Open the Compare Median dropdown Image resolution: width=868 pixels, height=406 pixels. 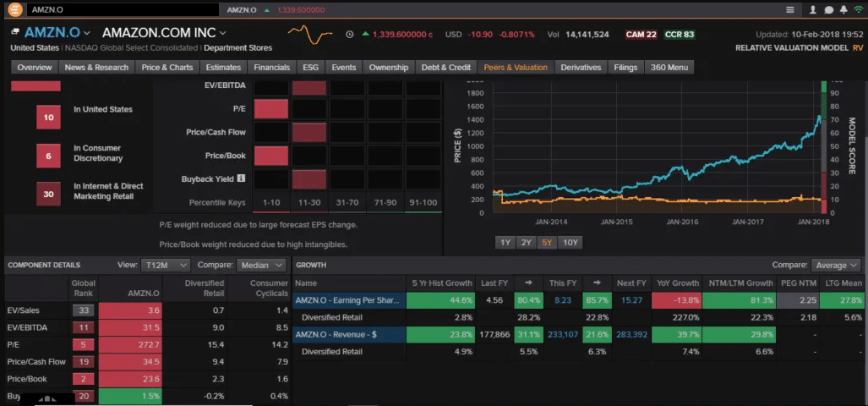point(260,266)
